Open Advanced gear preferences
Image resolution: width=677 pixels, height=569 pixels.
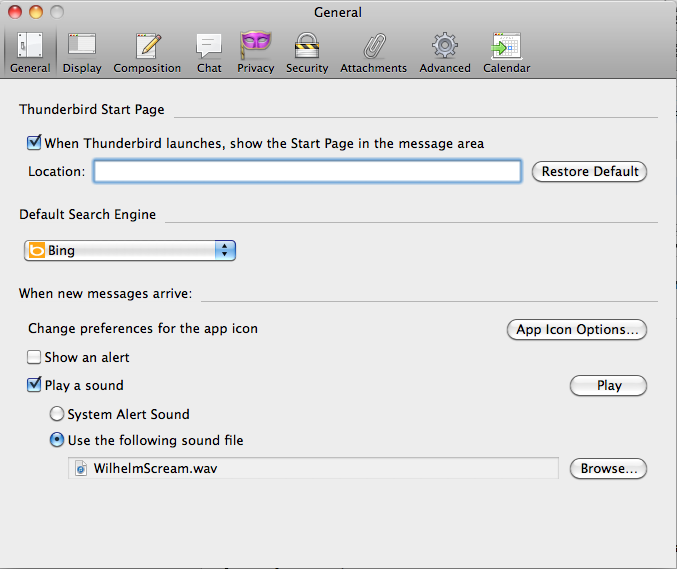tap(445, 52)
